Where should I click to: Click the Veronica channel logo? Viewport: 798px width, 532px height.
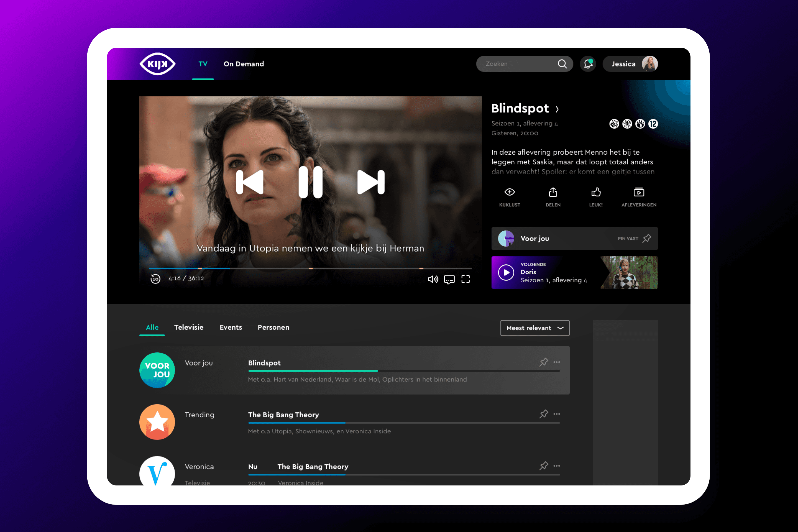(157, 471)
